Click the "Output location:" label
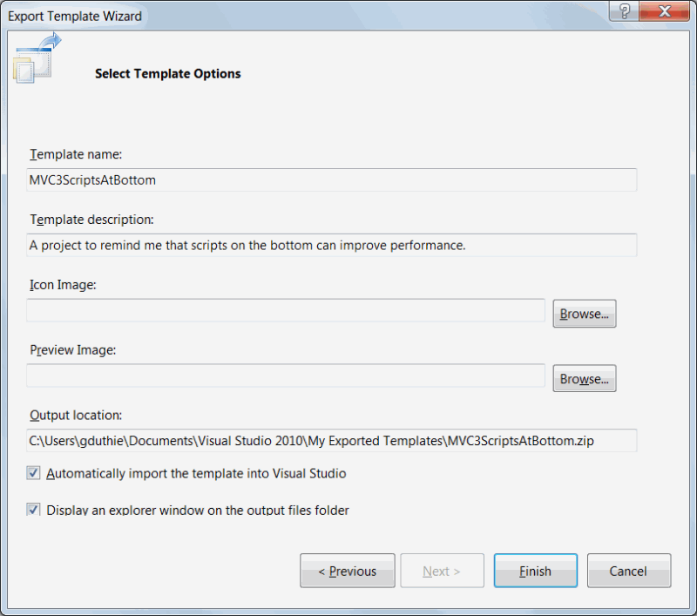697x616 pixels. coord(76,416)
